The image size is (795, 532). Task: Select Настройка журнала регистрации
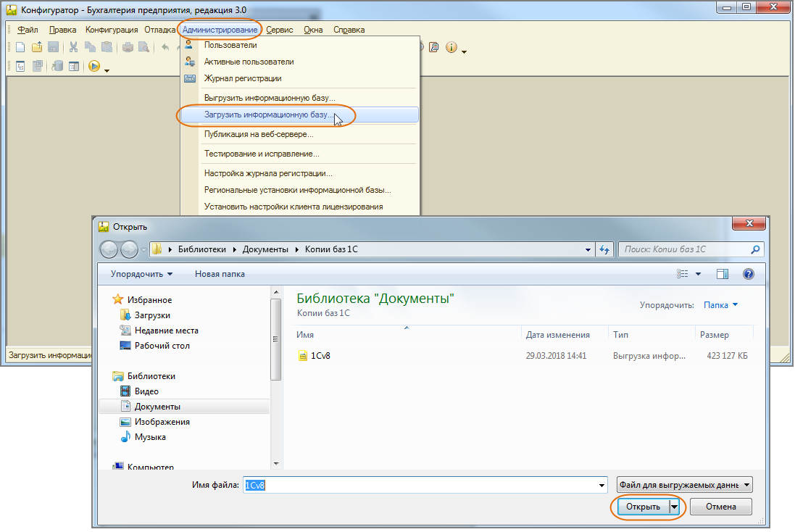click(x=300, y=173)
